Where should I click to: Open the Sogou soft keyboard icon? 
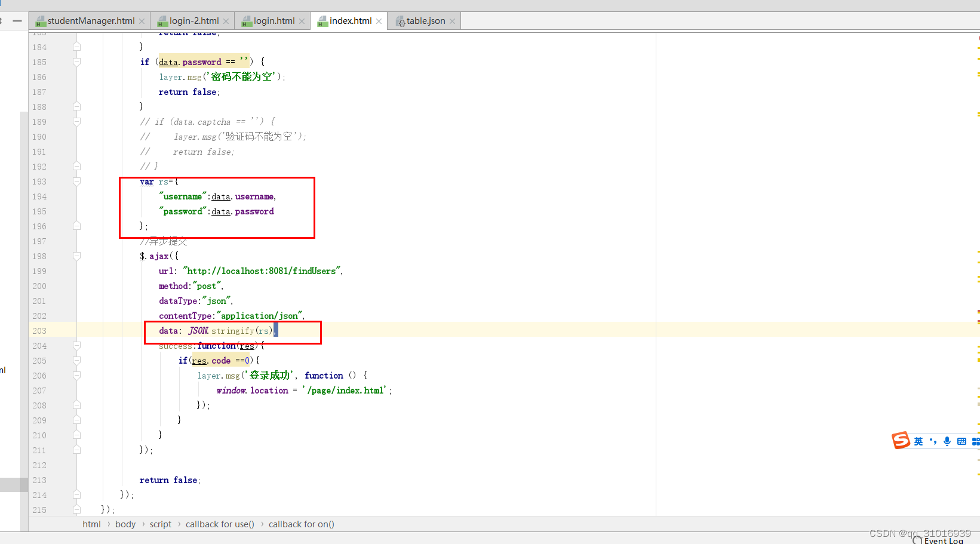pos(961,441)
